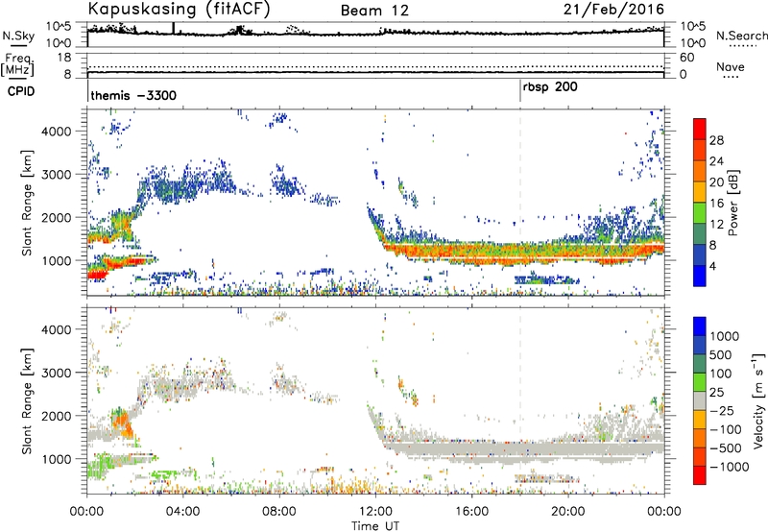Click the '60' Nave axis tick
The height and width of the screenshot is (532, 768).
tap(686, 58)
